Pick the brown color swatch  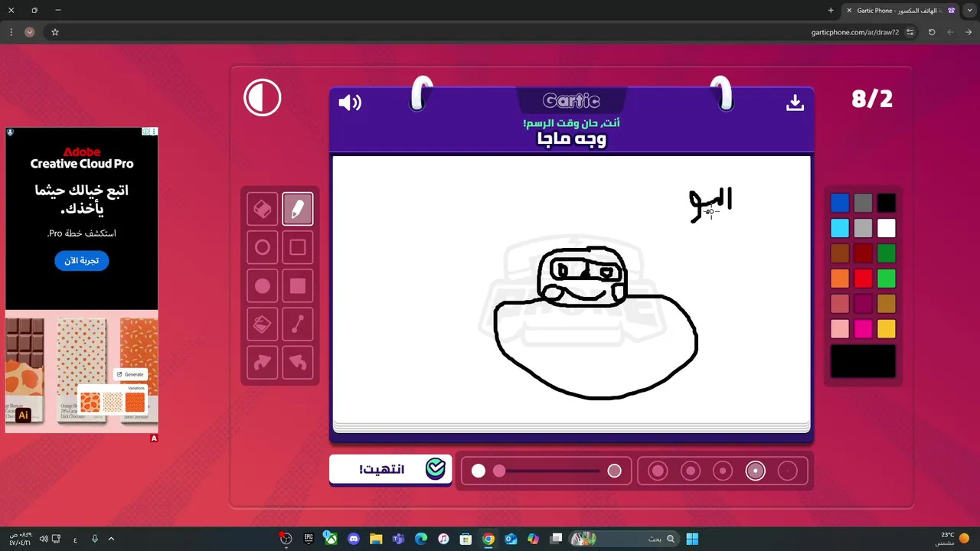pos(840,253)
